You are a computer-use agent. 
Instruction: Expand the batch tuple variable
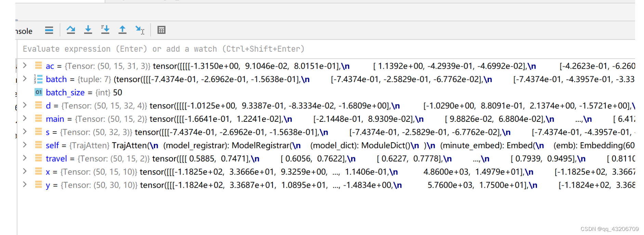(25, 79)
